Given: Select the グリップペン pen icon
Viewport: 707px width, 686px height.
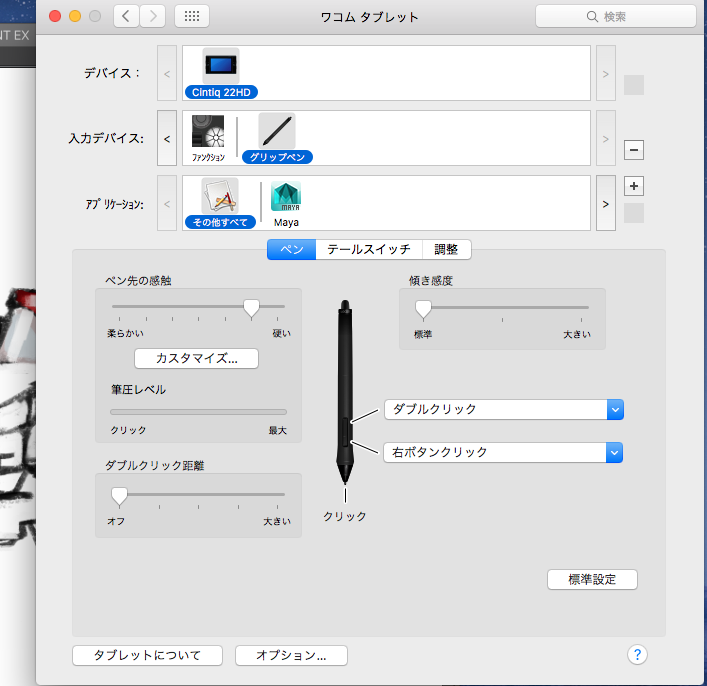Looking at the screenshot, I should [277, 132].
